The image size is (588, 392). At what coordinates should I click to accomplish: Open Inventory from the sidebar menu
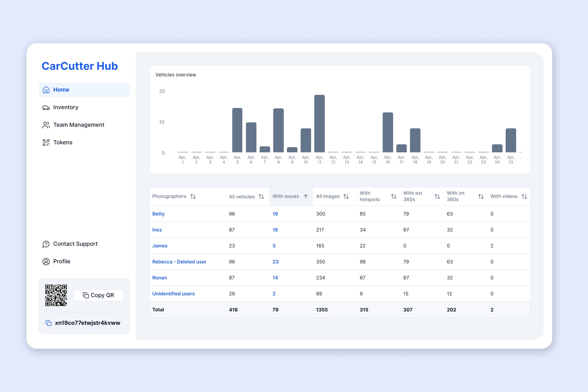[x=66, y=108]
